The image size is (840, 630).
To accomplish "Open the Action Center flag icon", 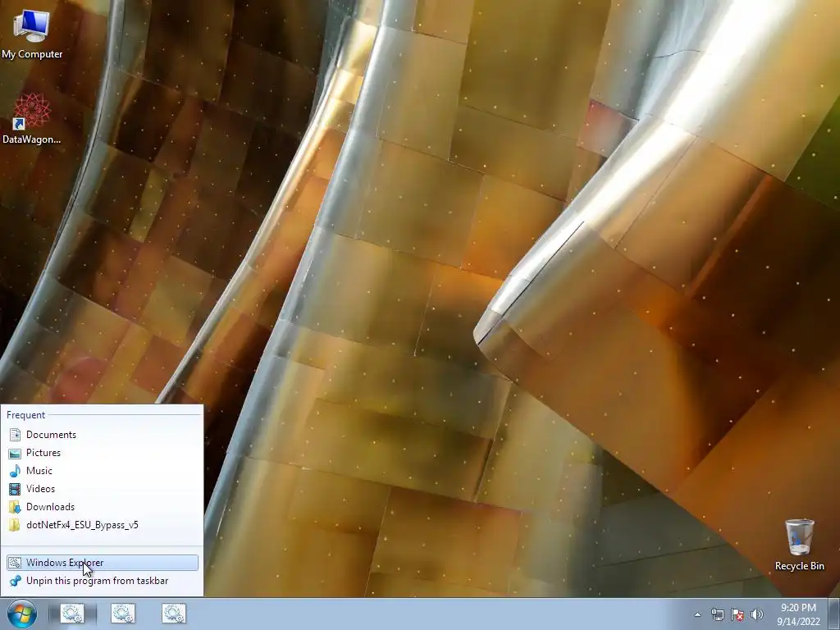I will pos(737,614).
